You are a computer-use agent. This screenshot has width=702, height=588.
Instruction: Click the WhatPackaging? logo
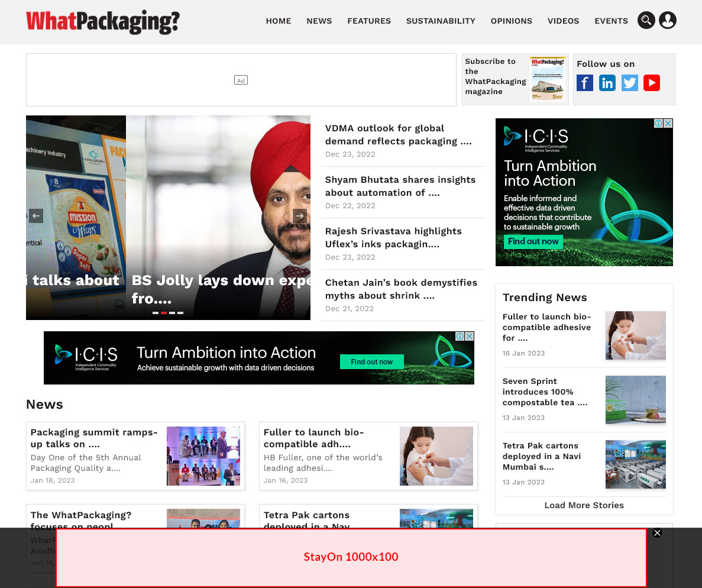(103, 21)
